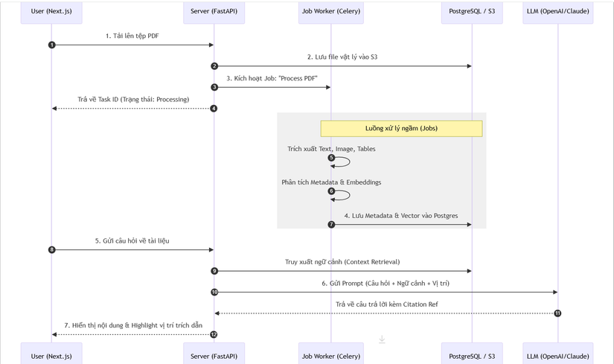Click sequence marker number 11 on LLM lifeline
614x364 pixels.
pyautogui.click(x=557, y=313)
